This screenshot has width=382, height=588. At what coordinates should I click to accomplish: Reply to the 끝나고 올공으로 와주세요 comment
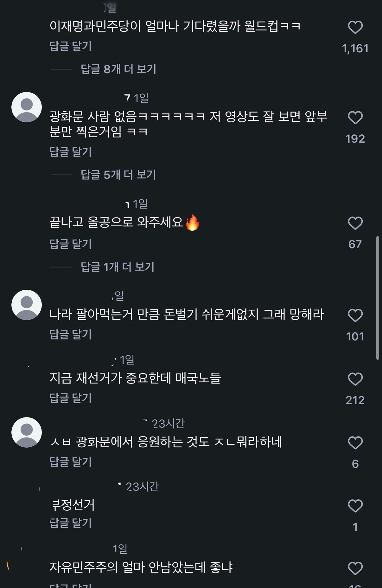pyautogui.click(x=71, y=244)
